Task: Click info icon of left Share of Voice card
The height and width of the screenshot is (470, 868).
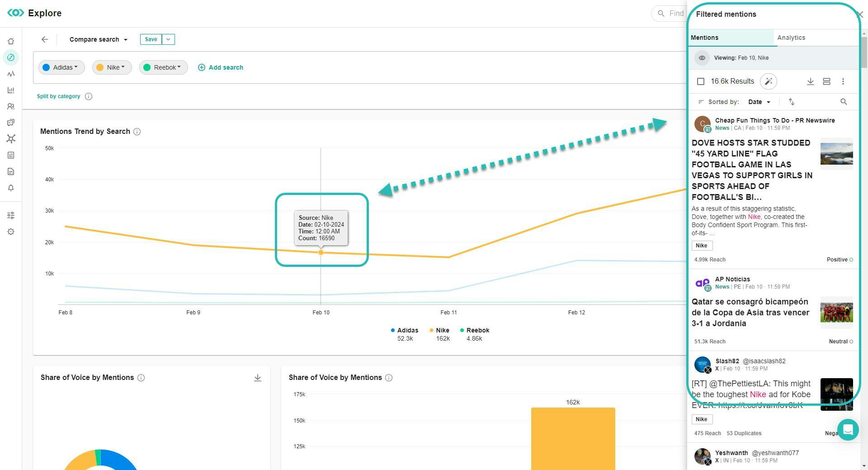Action: coord(141,378)
